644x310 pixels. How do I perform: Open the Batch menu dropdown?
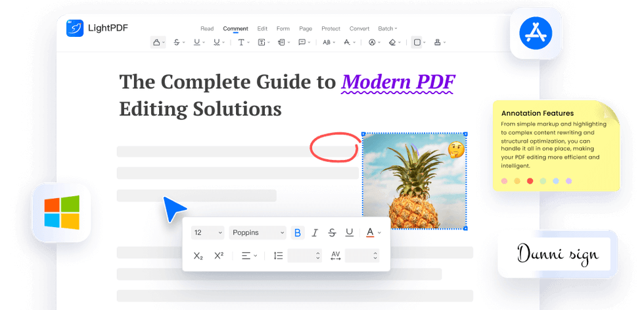[387, 28]
